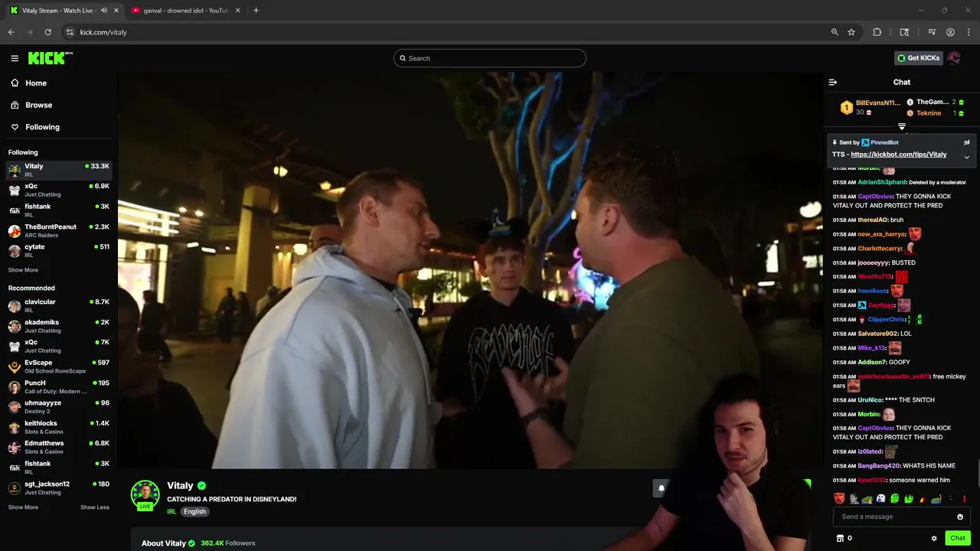Toggle the stream notification bell
The image size is (980, 551).
point(661,488)
